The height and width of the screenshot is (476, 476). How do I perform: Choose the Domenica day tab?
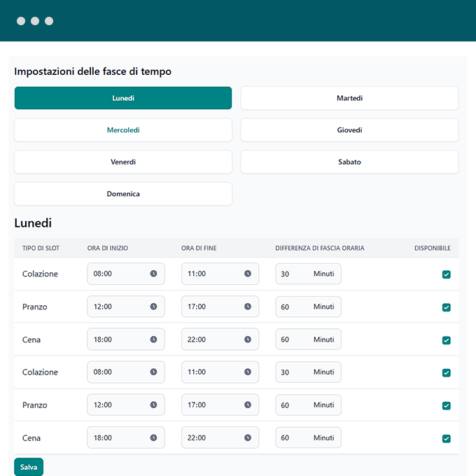123,194
